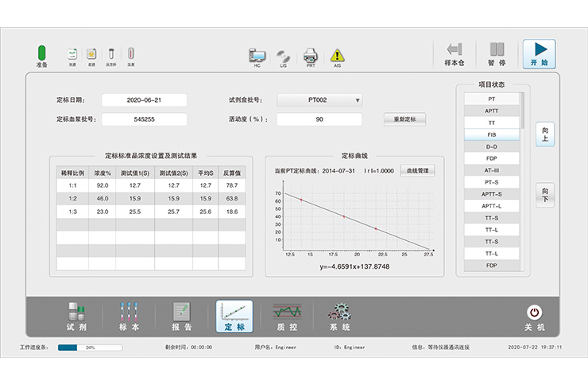Click the 曲线管理 curve management button
Image resolution: width=588 pixels, height=385 pixels.
click(418, 171)
